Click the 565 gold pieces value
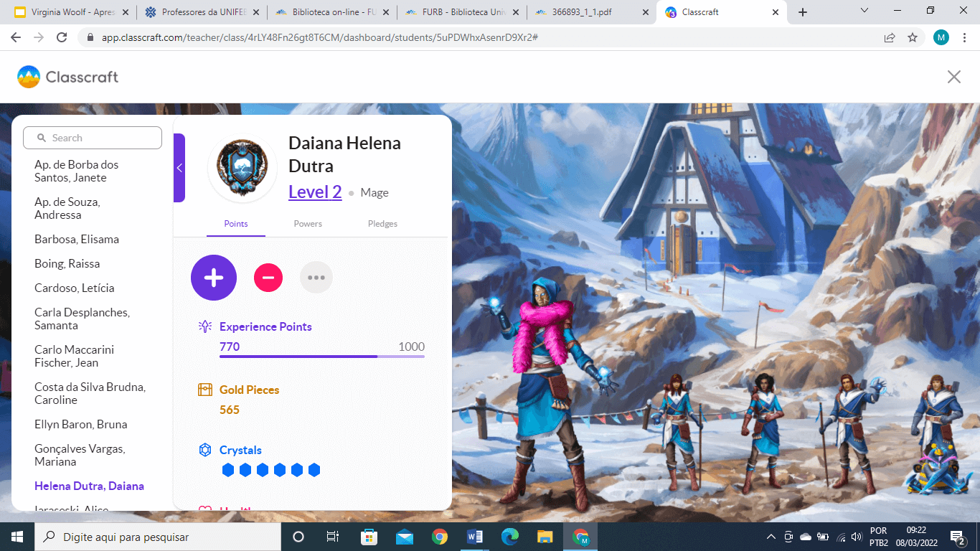This screenshot has height=551, width=980. pyautogui.click(x=230, y=410)
